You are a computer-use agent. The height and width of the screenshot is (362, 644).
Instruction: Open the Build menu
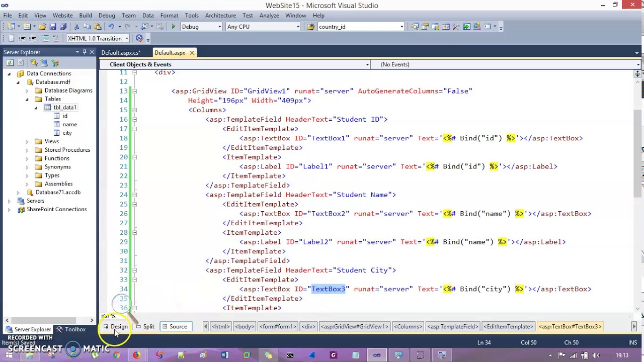[x=86, y=16]
